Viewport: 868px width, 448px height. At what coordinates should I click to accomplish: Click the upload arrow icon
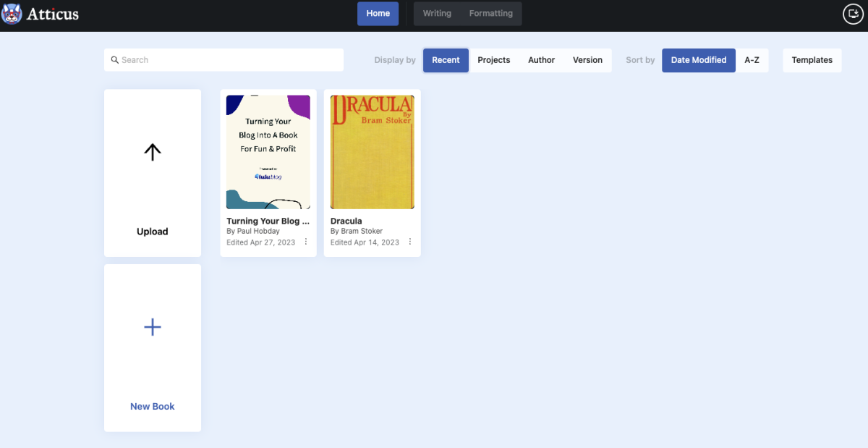(152, 152)
